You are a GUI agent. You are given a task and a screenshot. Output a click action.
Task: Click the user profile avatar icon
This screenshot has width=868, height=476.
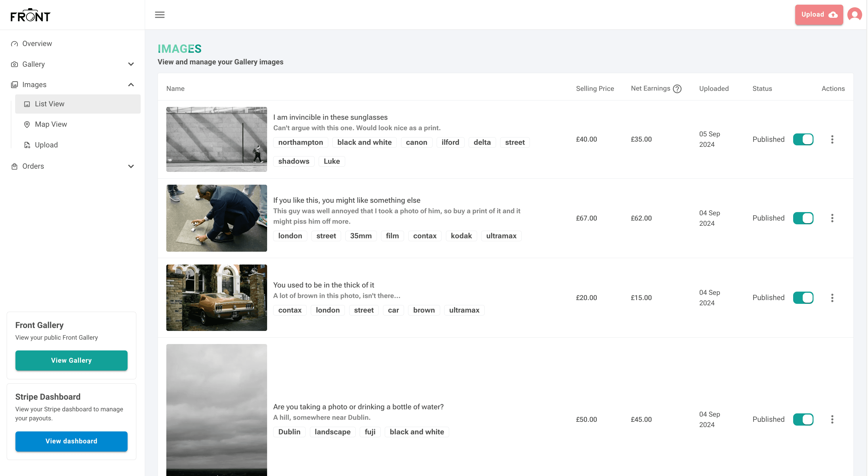tap(854, 15)
